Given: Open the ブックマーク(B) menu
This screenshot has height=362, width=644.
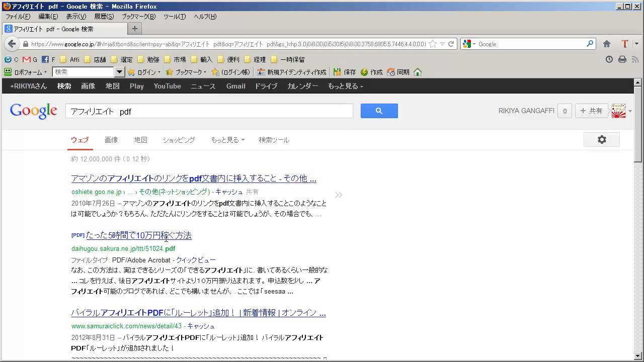Looking at the screenshot, I should tap(139, 17).
